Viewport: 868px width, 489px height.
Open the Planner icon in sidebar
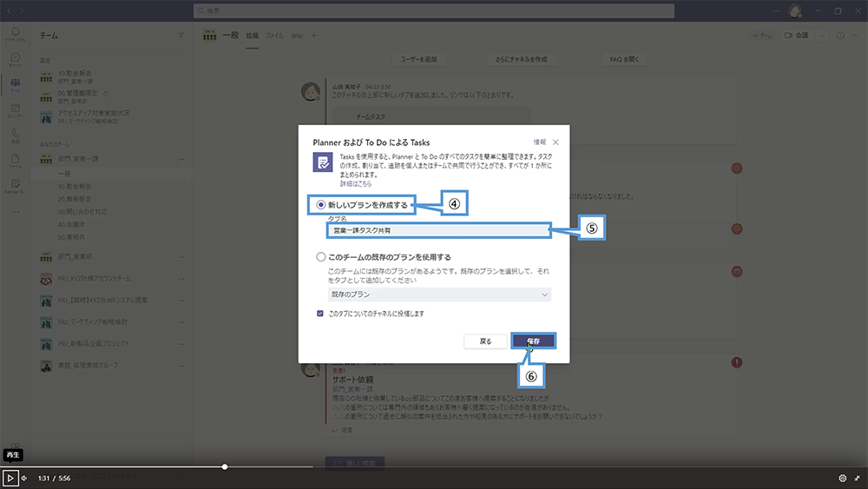[x=15, y=186]
